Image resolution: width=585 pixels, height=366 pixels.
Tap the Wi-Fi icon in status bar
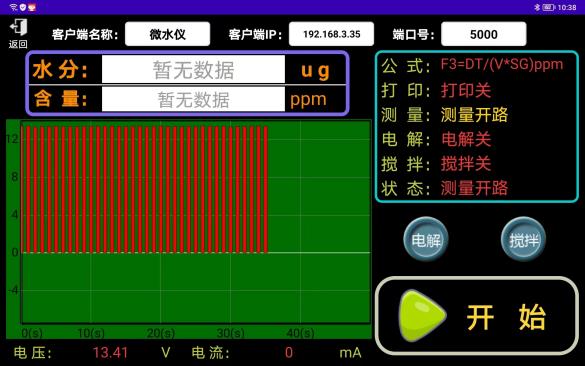13,7
